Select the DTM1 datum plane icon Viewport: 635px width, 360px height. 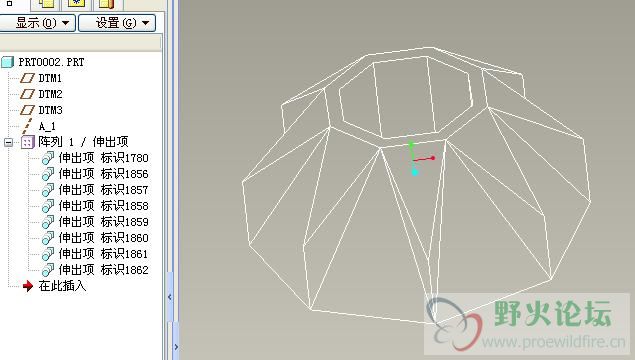[x=28, y=78]
